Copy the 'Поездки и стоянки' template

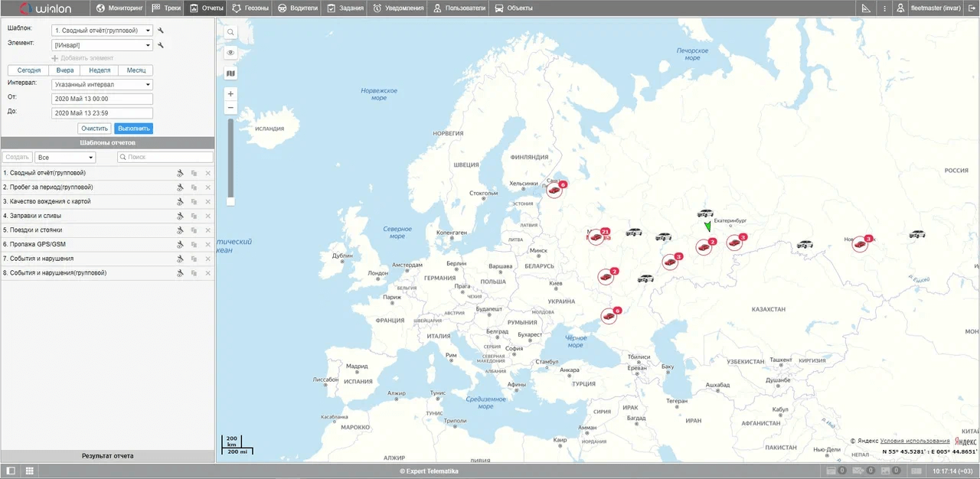pos(194,230)
